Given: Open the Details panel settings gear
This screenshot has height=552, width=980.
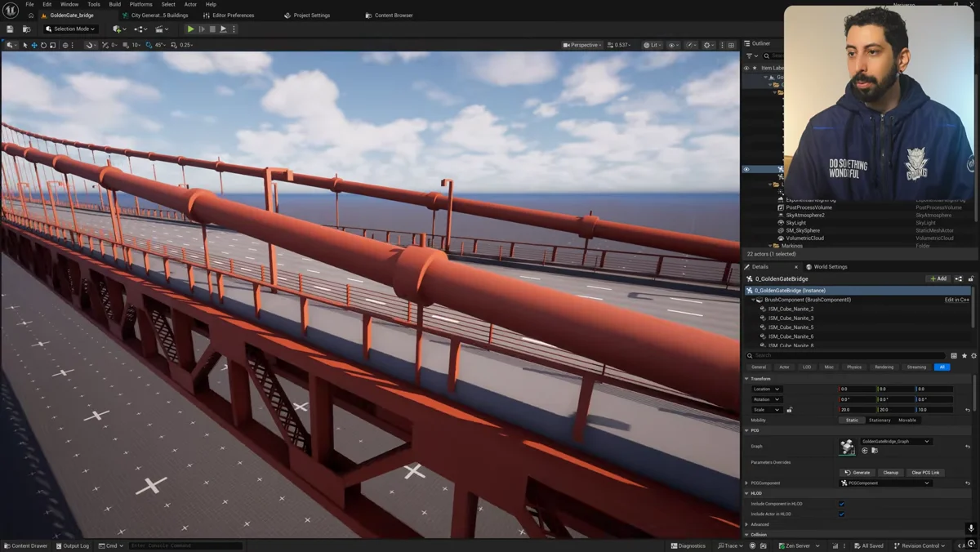Looking at the screenshot, I should pyautogui.click(x=973, y=356).
